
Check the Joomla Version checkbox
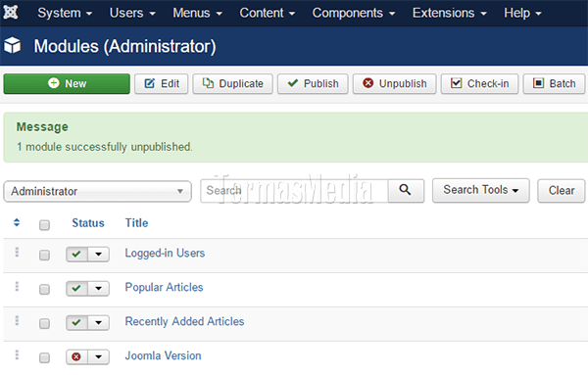(44, 357)
